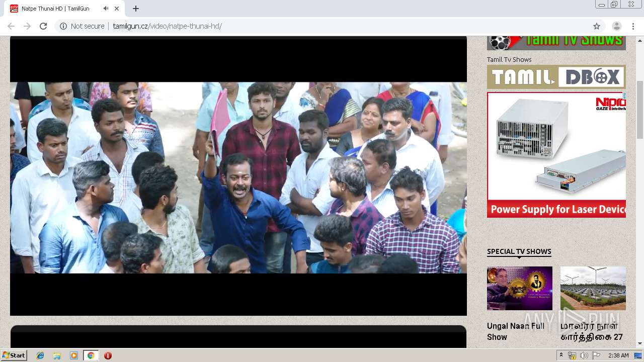
Task: Select the Natpe Thunai HD | TamilGun tab
Action: point(65,9)
